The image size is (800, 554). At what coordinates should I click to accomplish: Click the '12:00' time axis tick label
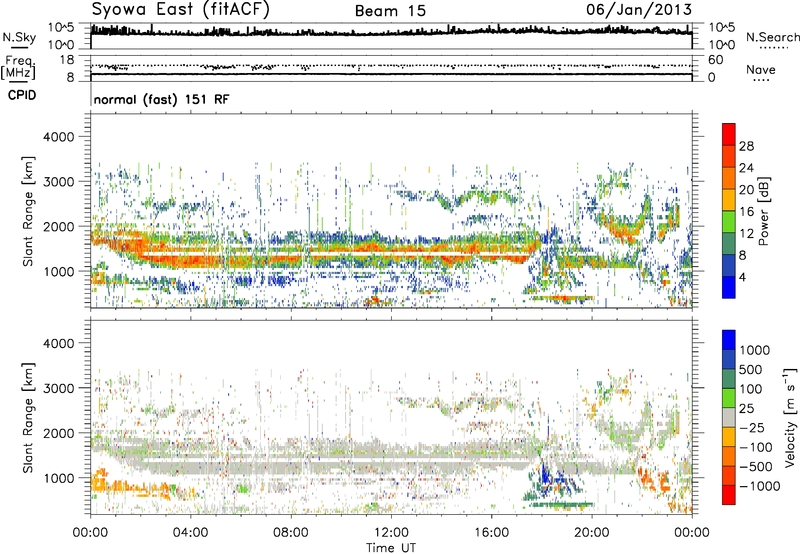(x=391, y=533)
